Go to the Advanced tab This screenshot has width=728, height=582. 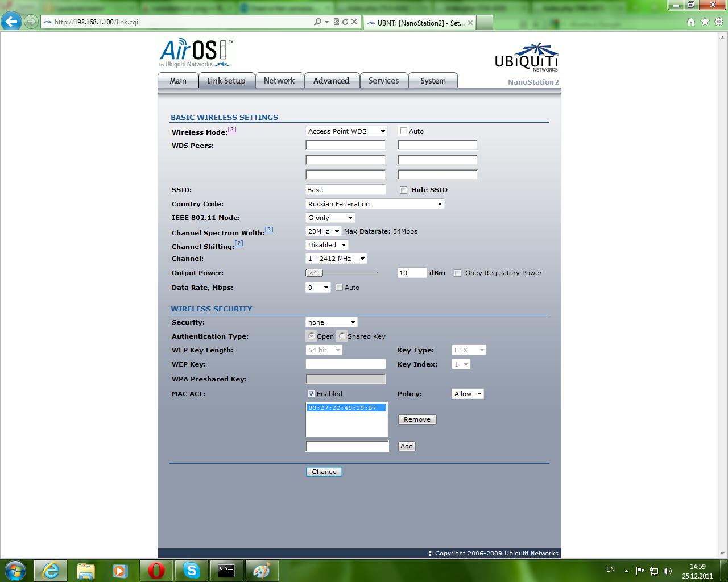(332, 81)
